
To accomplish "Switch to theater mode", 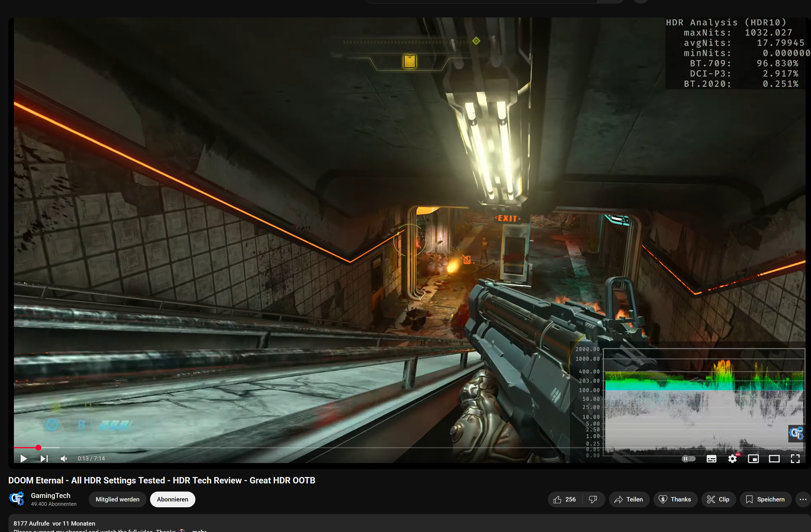I will click(774, 458).
